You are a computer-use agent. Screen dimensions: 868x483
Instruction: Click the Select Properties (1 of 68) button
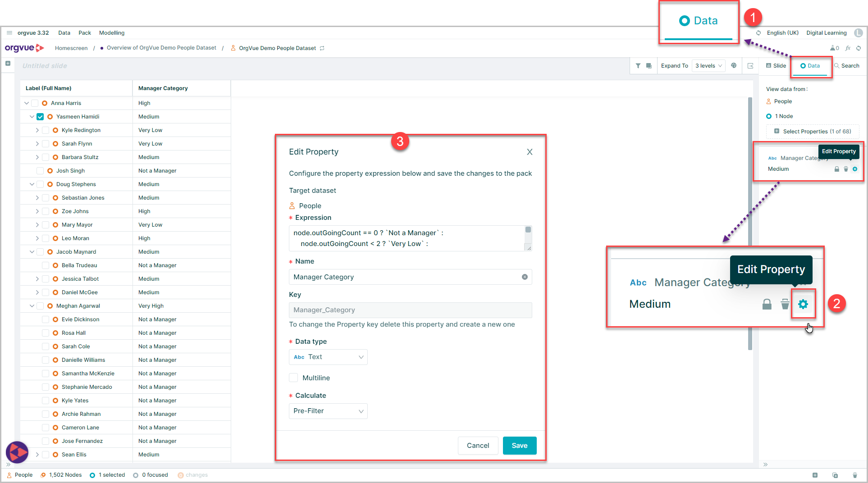coord(813,132)
